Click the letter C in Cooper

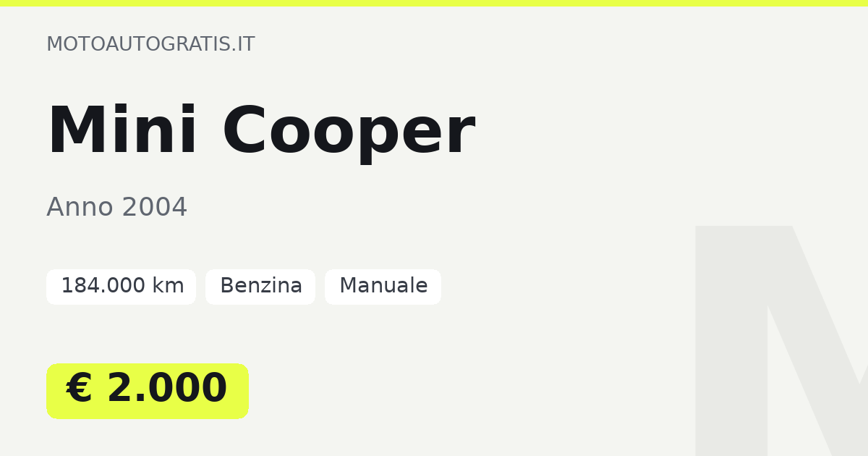[x=244, y=132]
